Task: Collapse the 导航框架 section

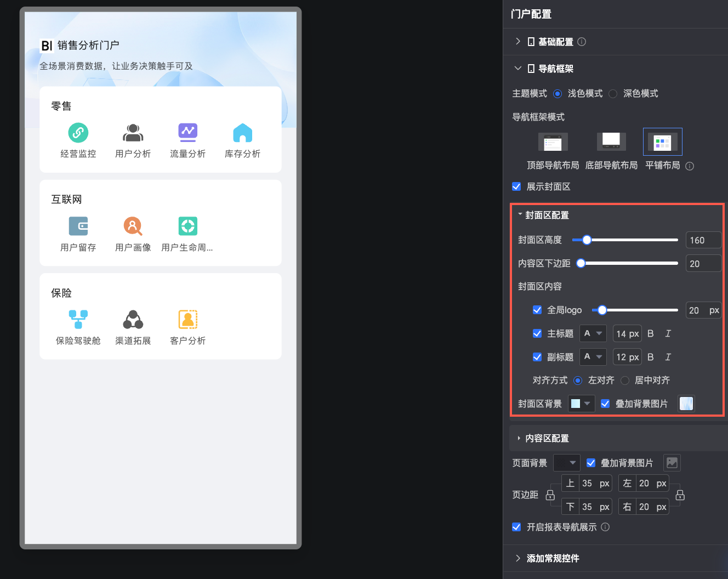Action: coord(518,69)
